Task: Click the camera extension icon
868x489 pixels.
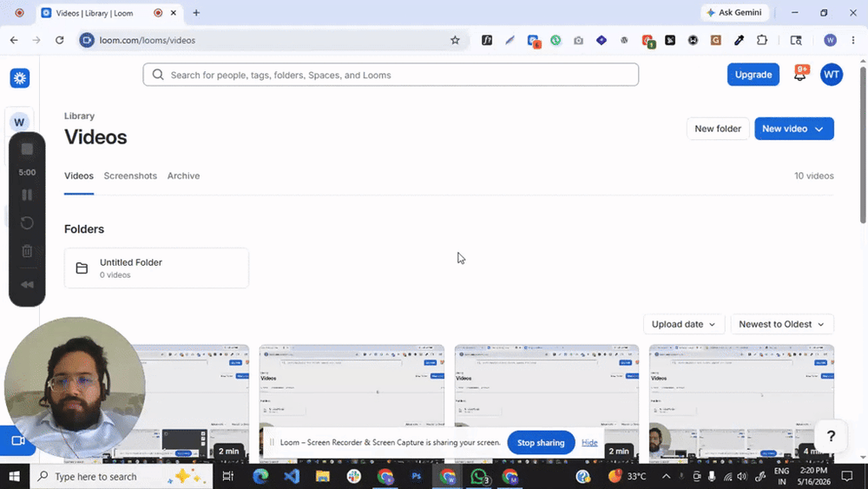Action: click(578, 40)
